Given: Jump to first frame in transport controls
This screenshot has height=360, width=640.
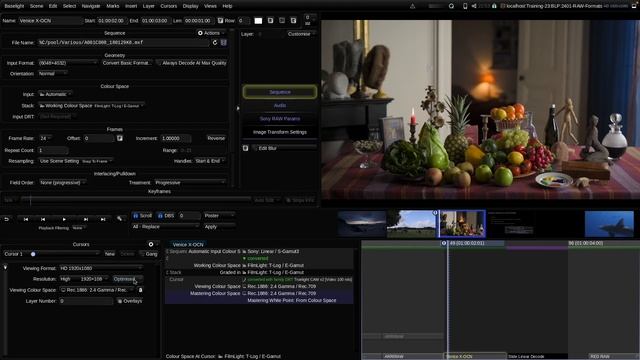Looking at the screenshot, I should tap(26, 219).
